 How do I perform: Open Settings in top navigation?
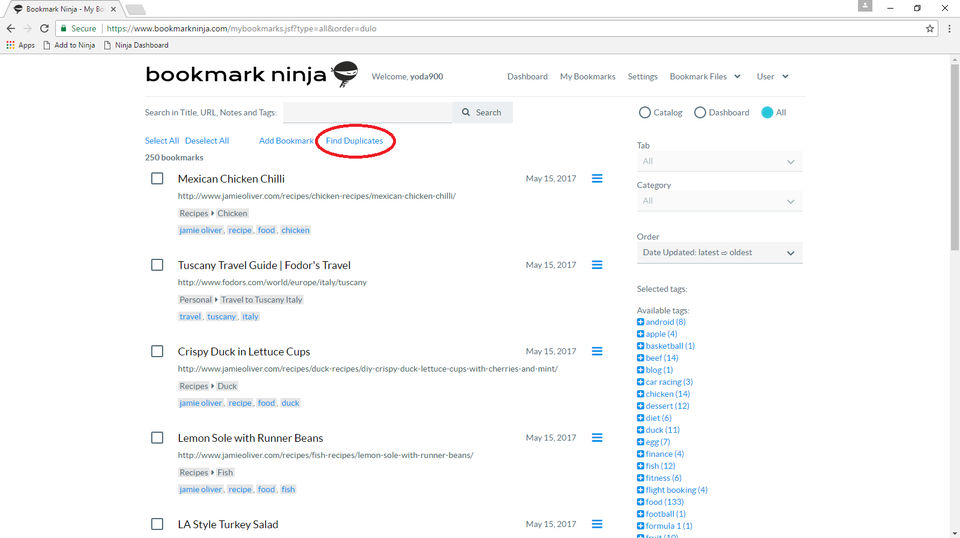[642, 77]
